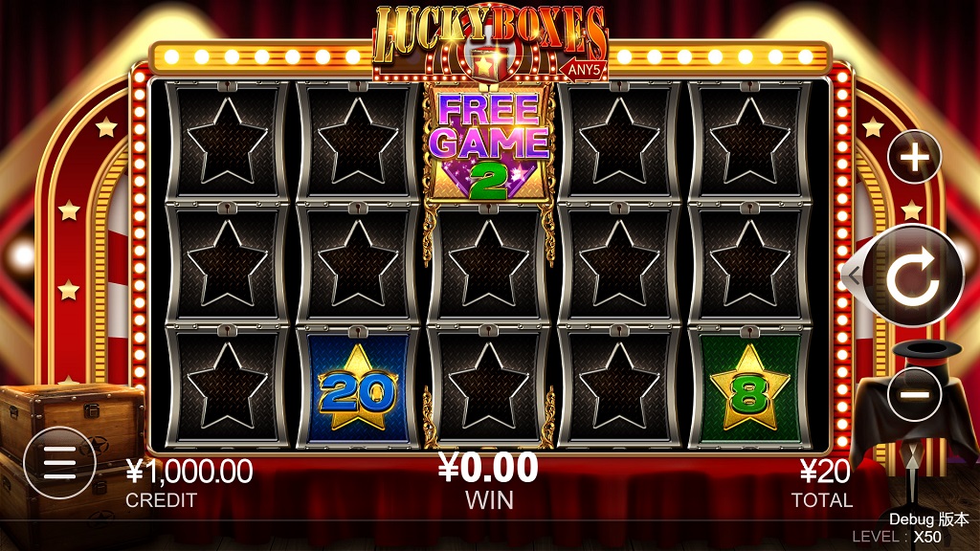This screenshot has height=551, width=980.
Task: Click the ¥20 total bet display
Action: click(x=825, y=472)
